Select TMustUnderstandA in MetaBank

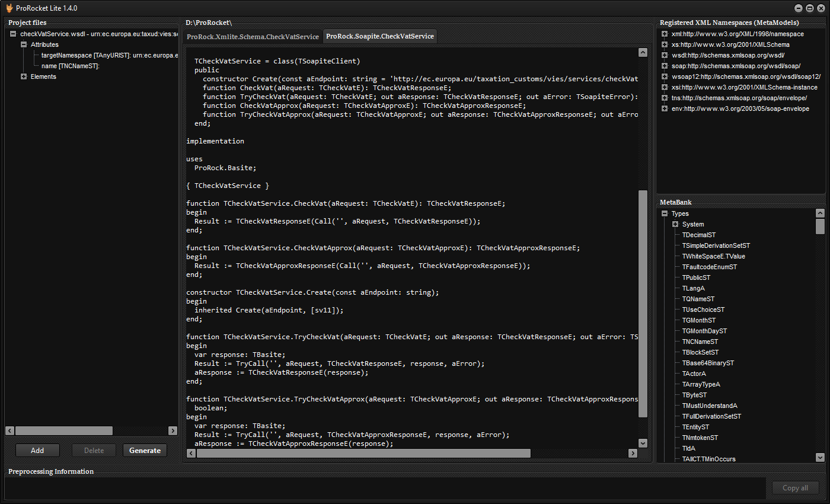click(710, 406)
